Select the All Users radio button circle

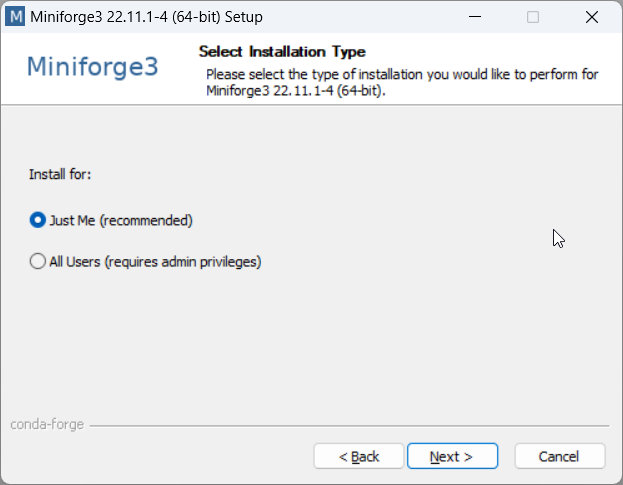click(x=38, y=262)
